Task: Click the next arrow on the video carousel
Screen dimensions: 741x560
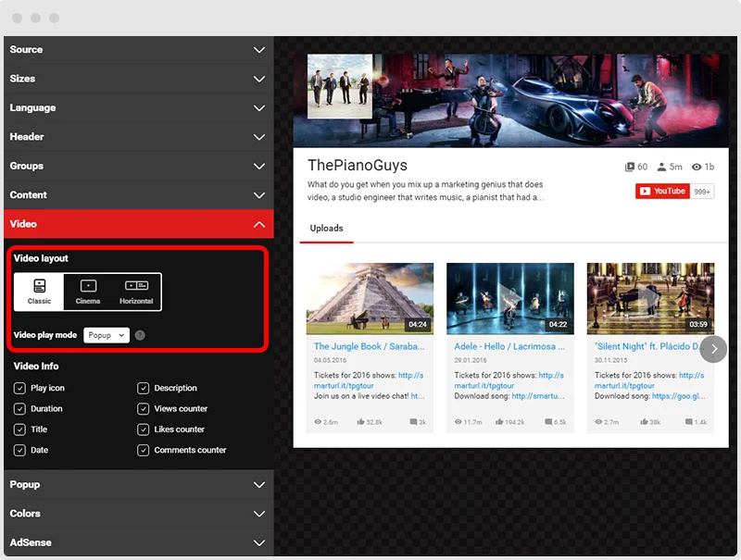Action: [713, 349]
